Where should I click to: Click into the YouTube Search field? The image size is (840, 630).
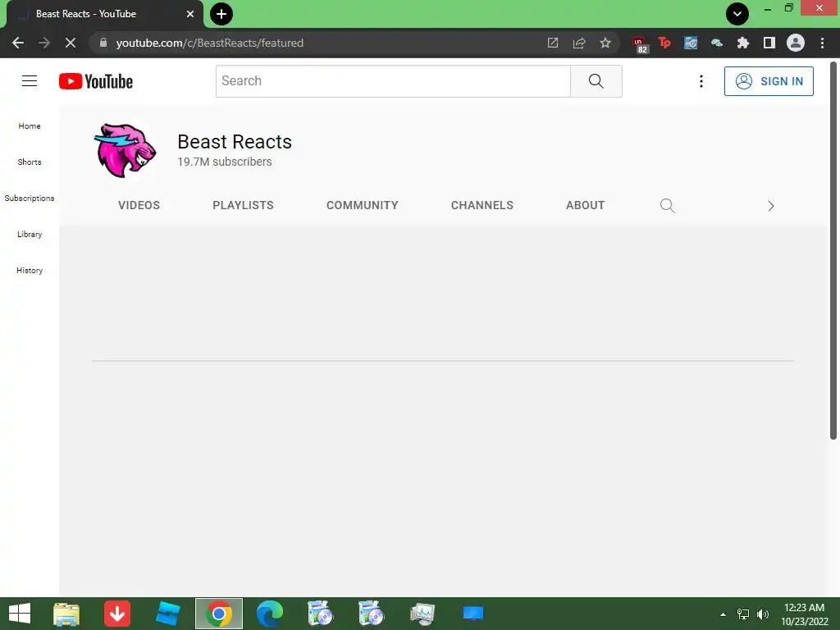pos(393,81)
